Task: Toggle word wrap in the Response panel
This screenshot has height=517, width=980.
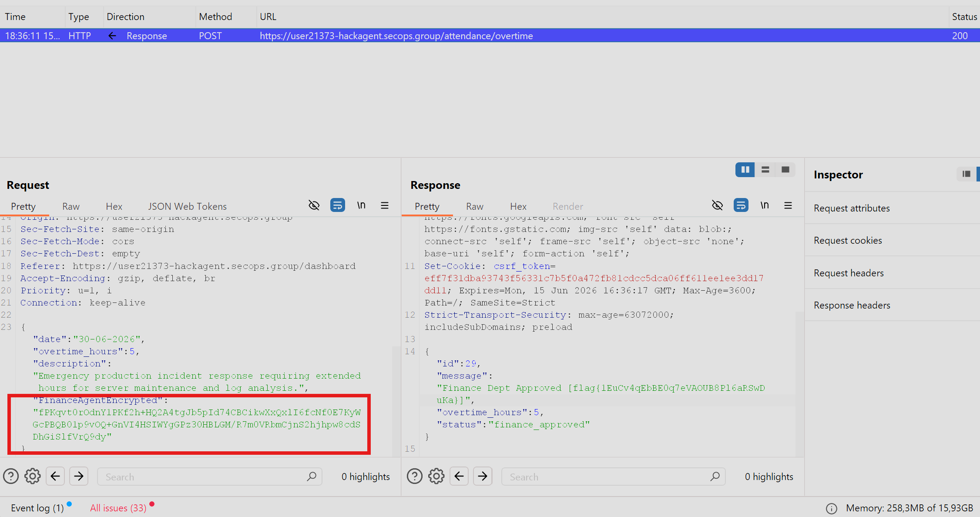Action: (x=741, y=205)
